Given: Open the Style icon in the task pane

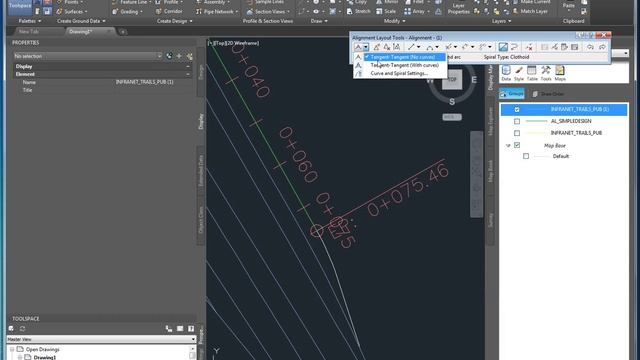Looking at the screenshot, I should coord(519,73).
